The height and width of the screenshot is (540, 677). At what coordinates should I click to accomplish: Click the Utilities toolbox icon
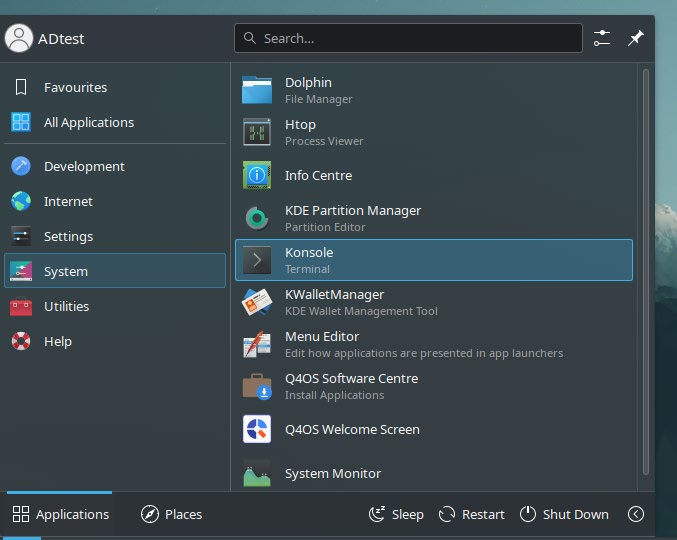click(21, 306)
